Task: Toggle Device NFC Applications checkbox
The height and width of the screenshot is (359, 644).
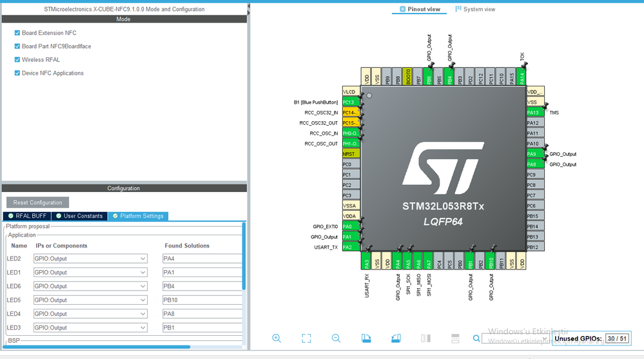Action: coord(17,73)
